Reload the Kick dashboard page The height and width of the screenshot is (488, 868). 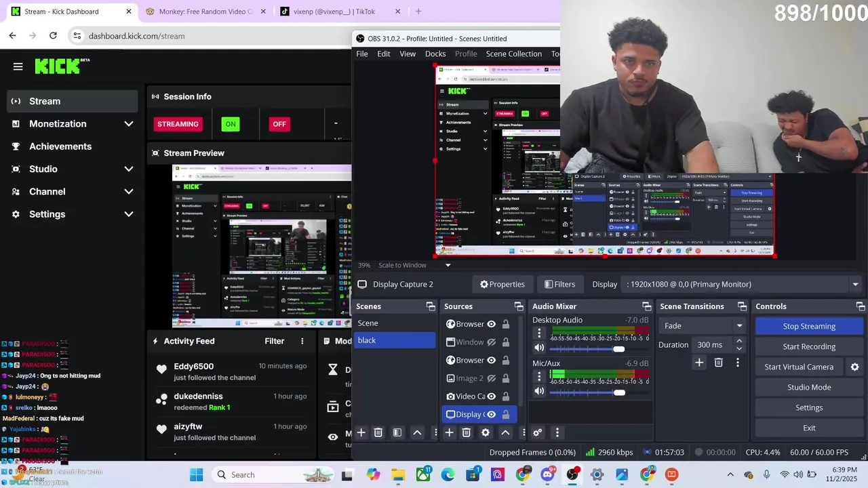point(53,35)
